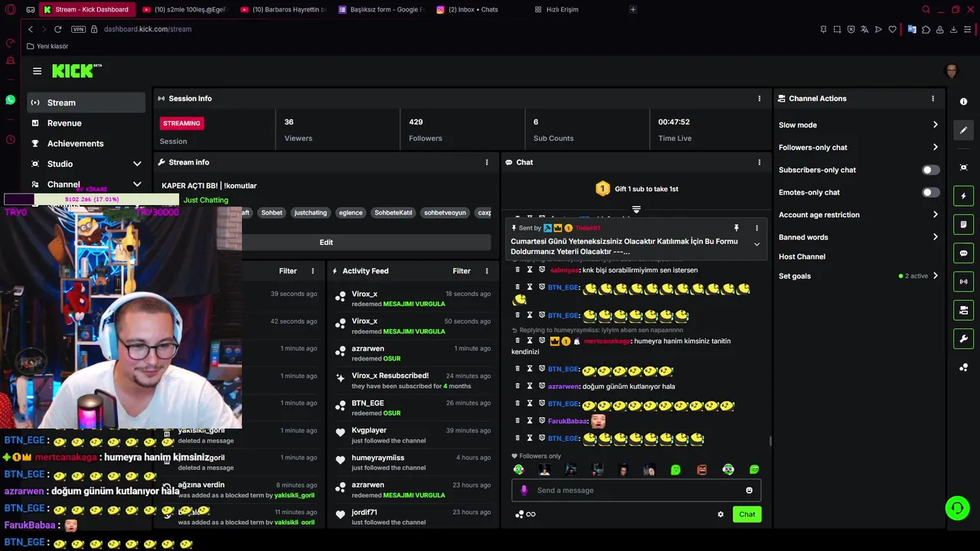Switch to the Instagram Inbox Chats tab
Viewport: 980px width, 551px height.
479,9
